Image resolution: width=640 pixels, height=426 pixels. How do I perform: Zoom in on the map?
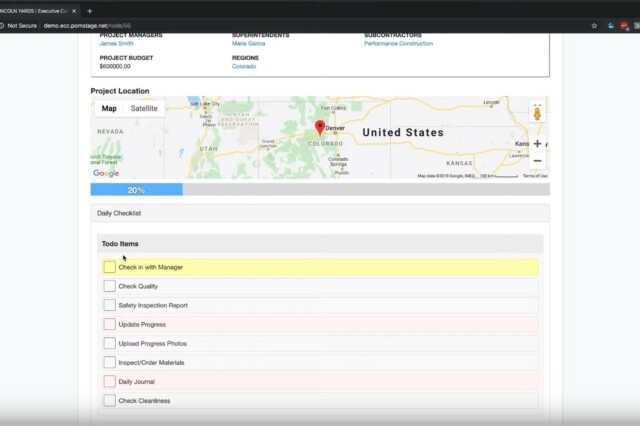[x=537, y=144]
